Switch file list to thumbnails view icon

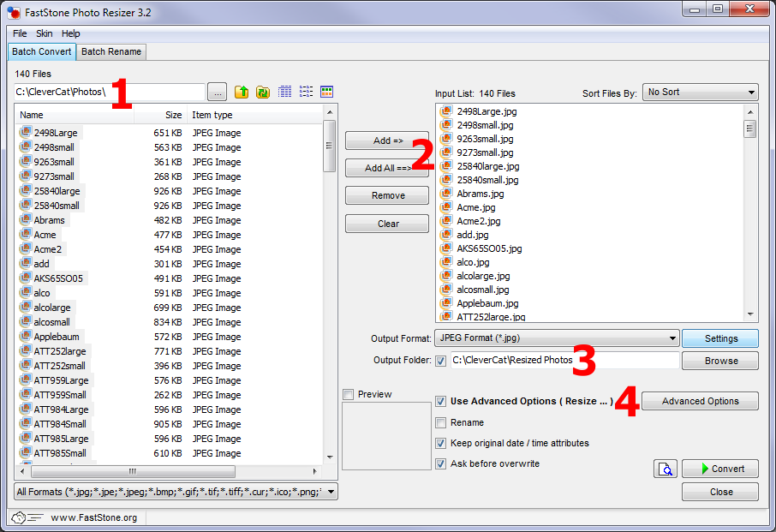[326, 92]
